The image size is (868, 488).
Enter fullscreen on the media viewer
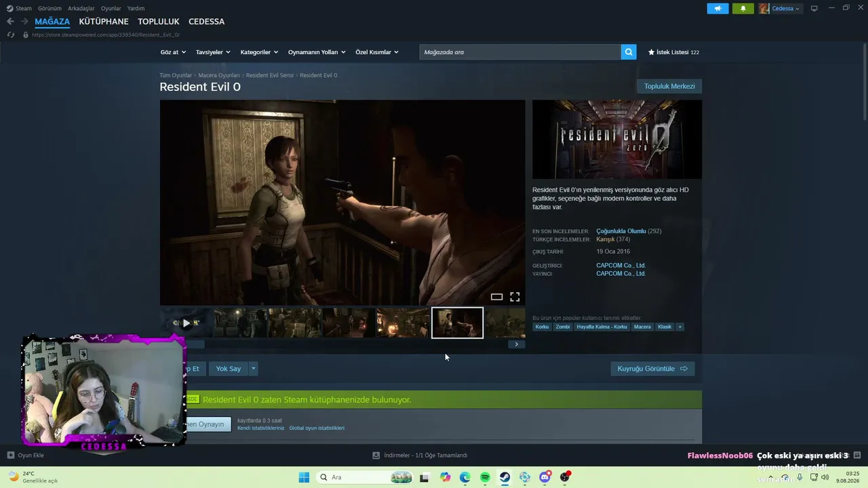[515, 297]
